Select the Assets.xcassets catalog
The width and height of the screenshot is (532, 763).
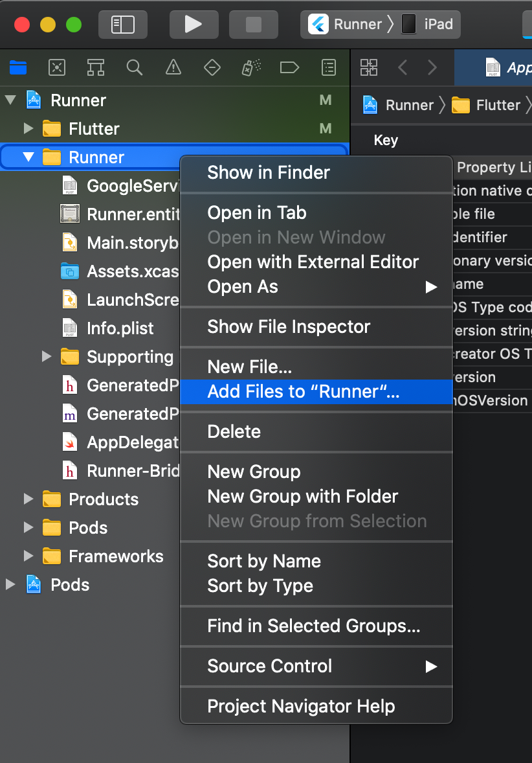[120, 271]
